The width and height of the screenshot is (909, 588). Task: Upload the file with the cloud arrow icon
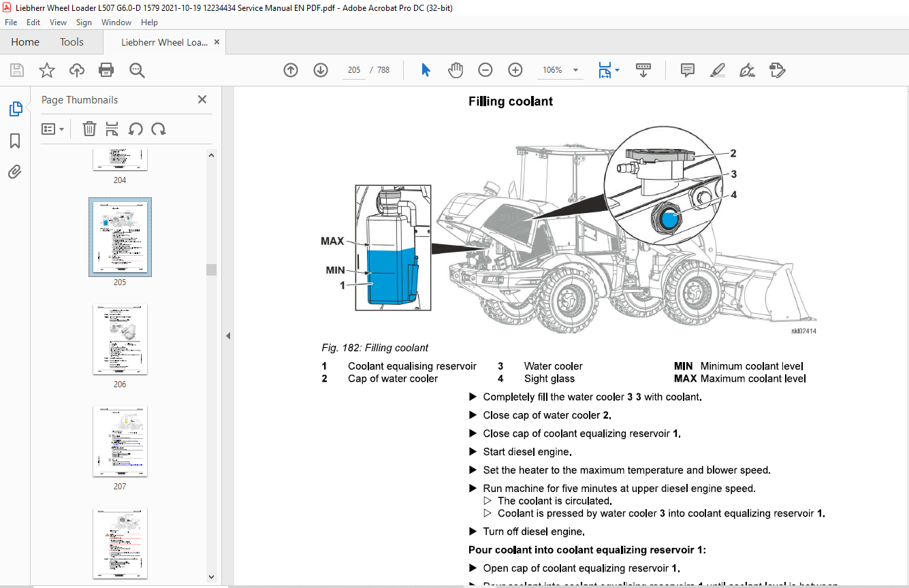point(77,70)
